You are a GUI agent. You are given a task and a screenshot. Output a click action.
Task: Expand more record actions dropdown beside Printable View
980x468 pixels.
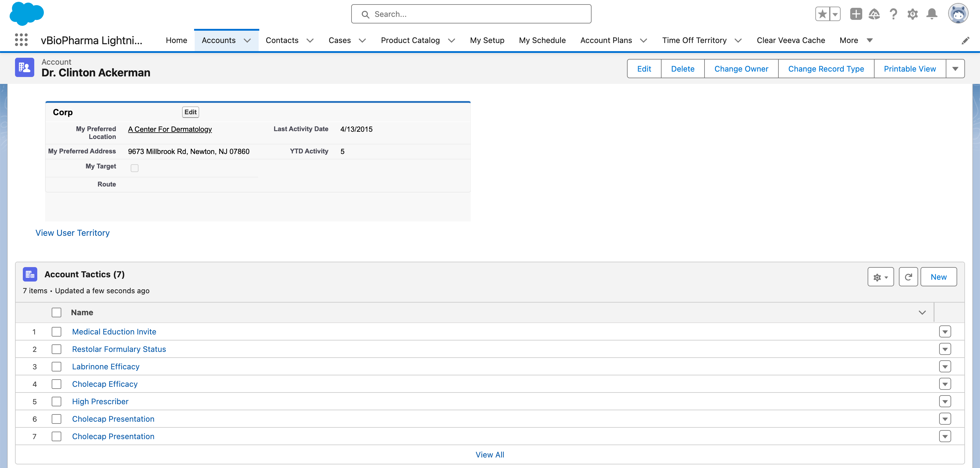tap(955, 69)
